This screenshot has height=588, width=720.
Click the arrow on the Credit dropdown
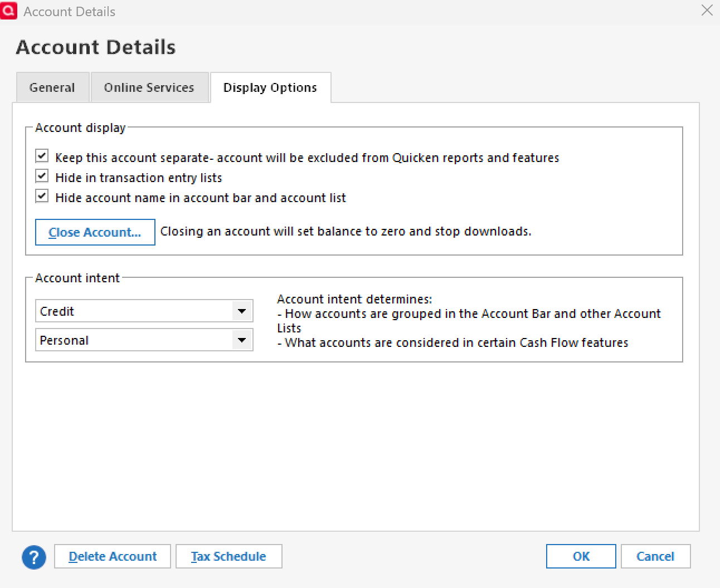pos(242,311)
